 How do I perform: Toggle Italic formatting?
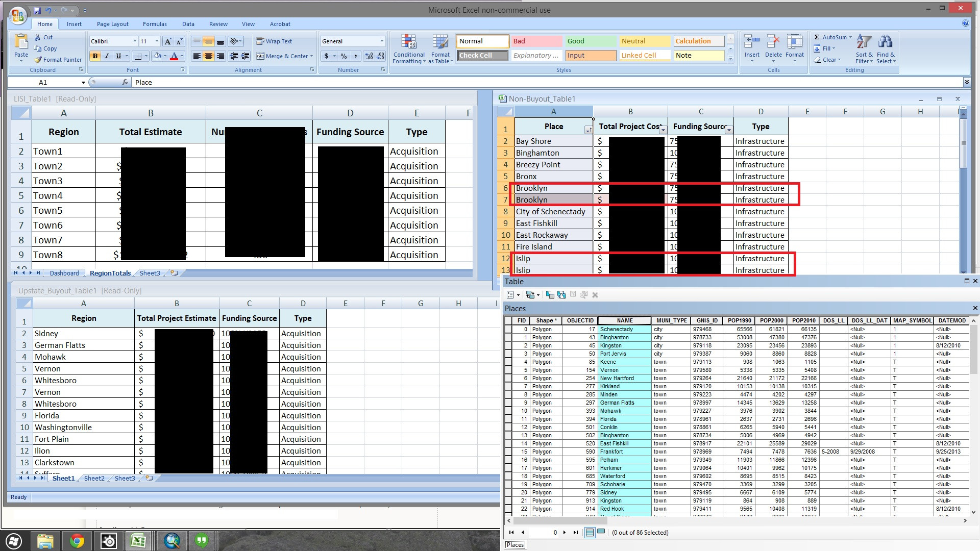[107, 56]
